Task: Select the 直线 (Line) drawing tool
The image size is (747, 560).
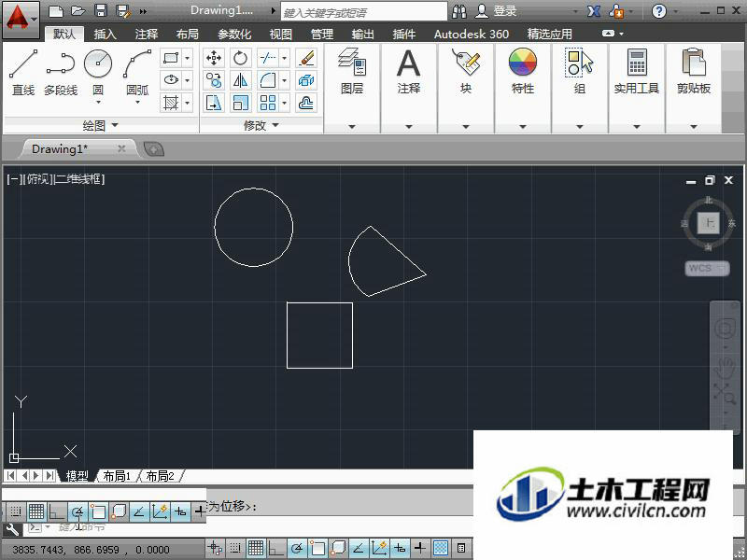Action: 22,72
